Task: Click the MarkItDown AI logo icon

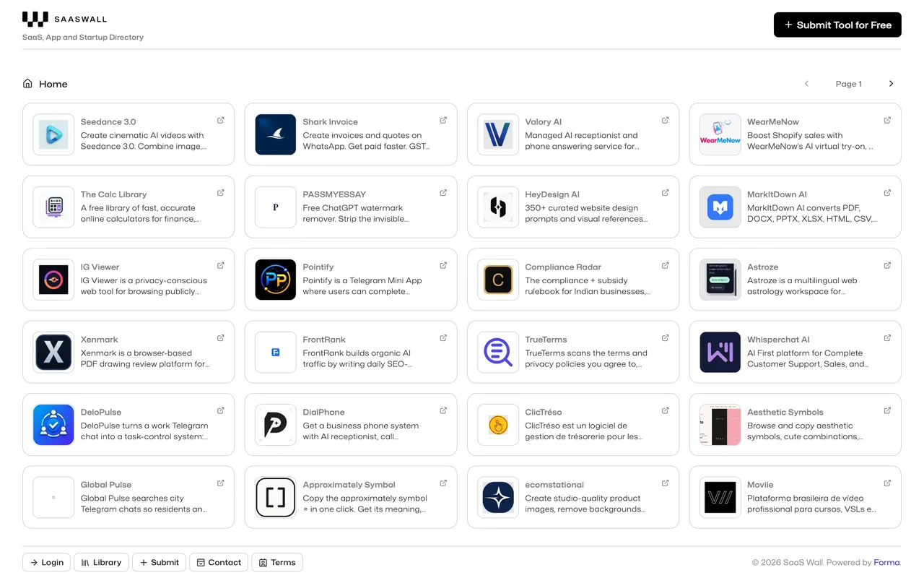Action: pos(720,207)
